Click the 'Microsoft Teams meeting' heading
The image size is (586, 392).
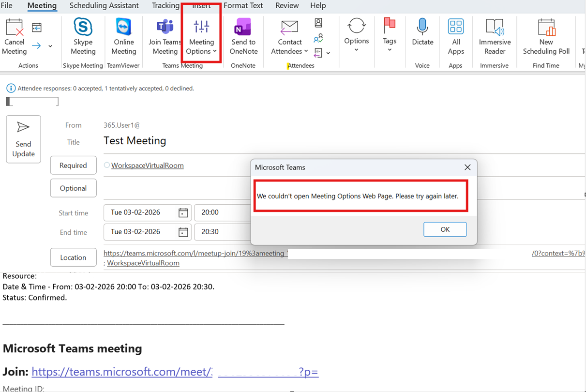73,348
